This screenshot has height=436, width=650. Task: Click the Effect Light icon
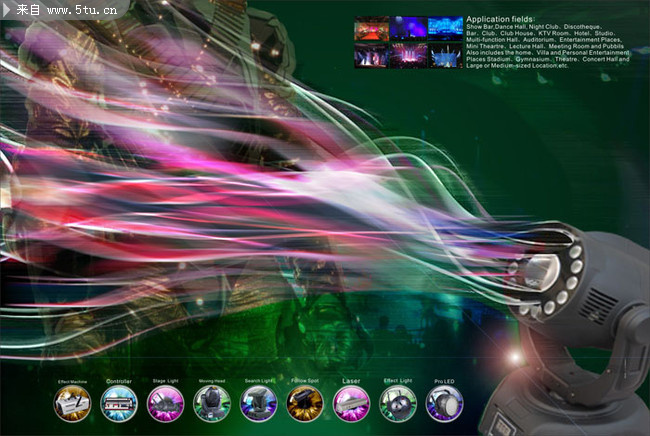398,404
